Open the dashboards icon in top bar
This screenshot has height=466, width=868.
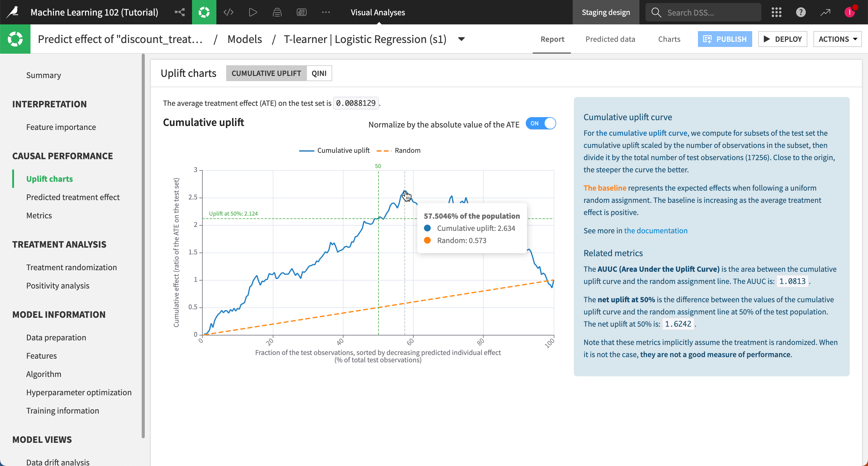301,12
